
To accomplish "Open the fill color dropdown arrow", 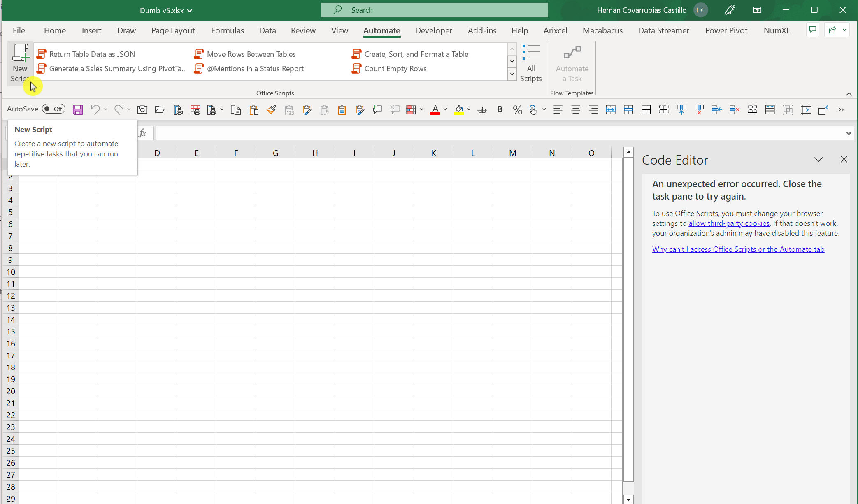I will click(469, 109).
